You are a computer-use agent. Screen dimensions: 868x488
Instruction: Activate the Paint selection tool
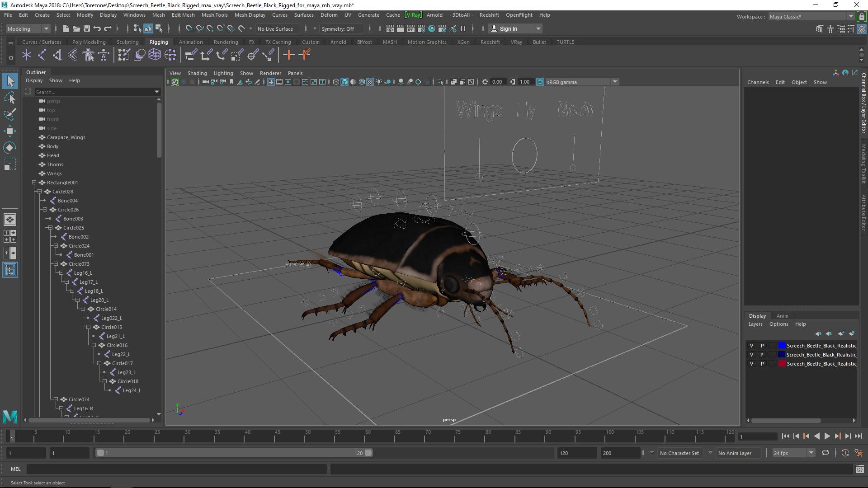click(x=10, y=114)
